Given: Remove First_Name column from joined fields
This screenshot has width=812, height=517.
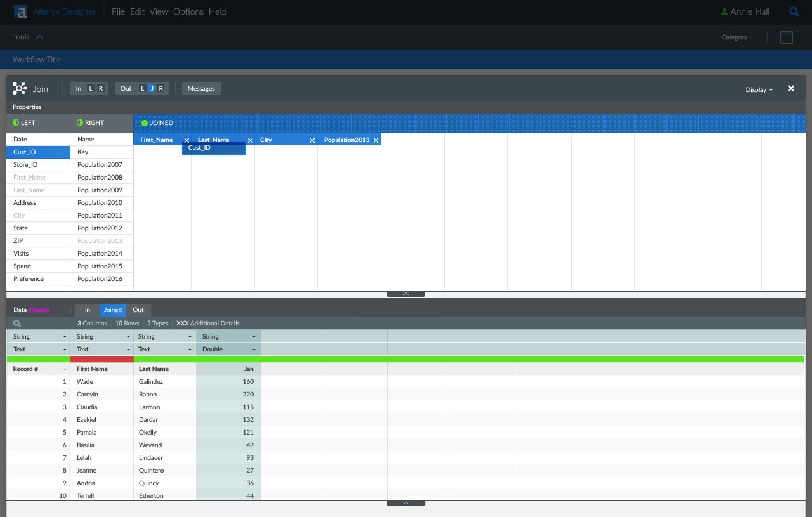Looking at the screenshot, I should [x=187, y=140].
